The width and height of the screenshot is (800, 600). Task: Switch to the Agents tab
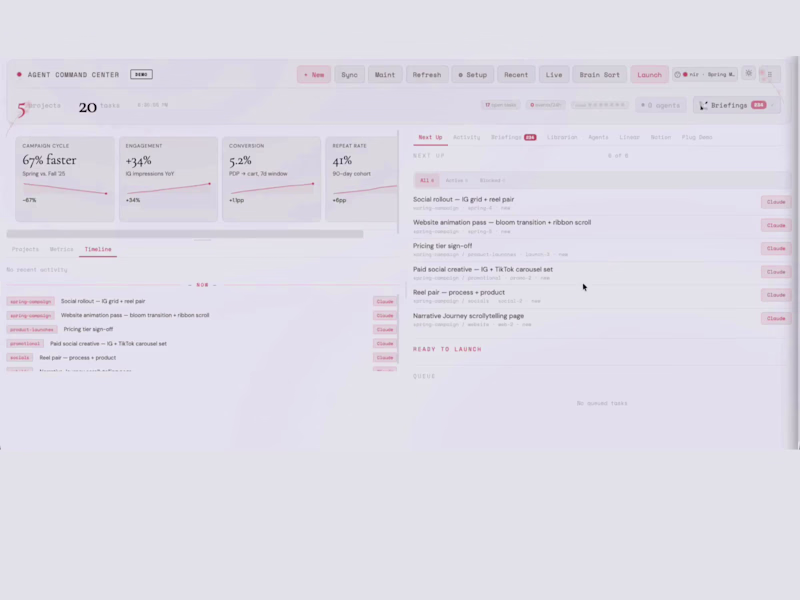click(598, 137)
